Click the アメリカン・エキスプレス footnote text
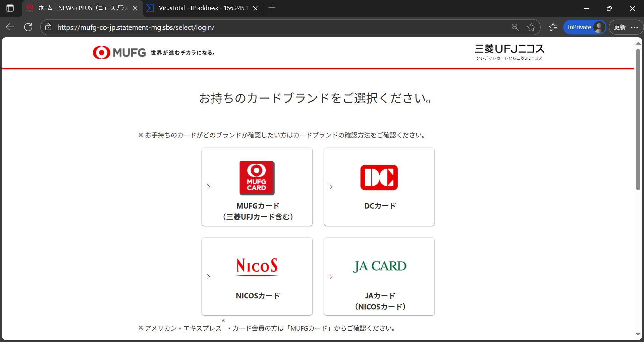Screen dimensions: 644x342 pos(267,328)
